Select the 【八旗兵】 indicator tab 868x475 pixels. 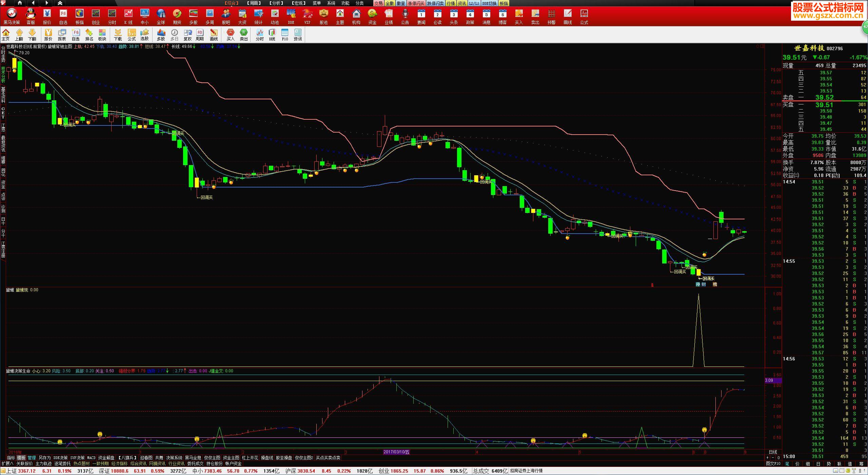[127, 458]
